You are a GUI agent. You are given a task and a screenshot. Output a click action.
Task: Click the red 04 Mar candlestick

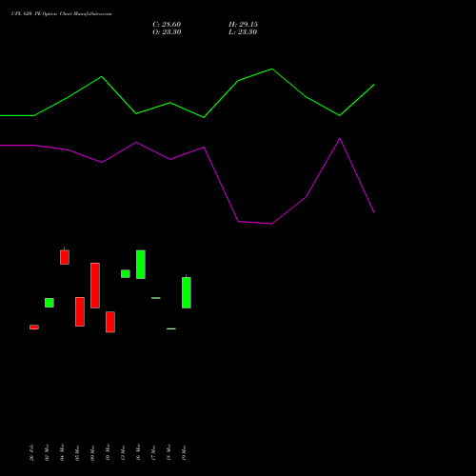coord(65,257)
